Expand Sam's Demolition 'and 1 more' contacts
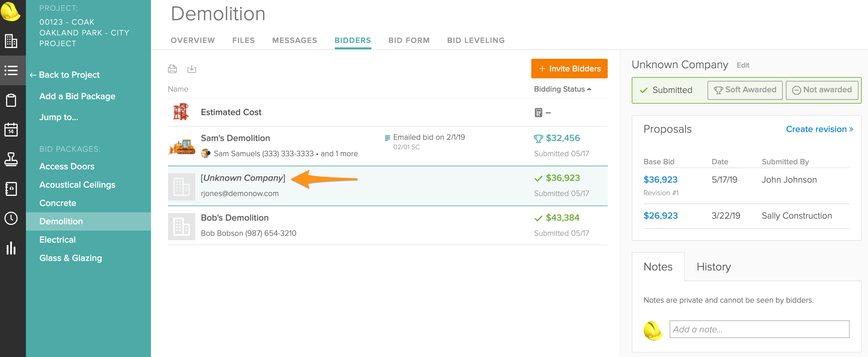The height and width of the screenshot is (357, 868). (339, 154)
